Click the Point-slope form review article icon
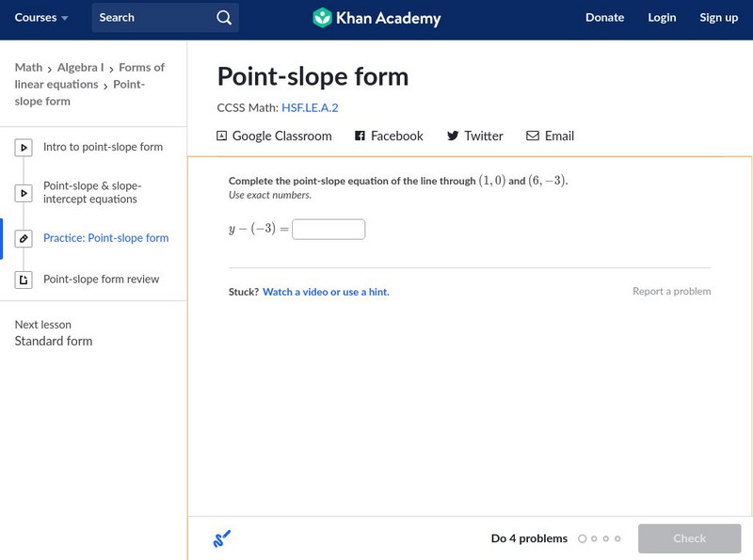The image size is (753, 560). tap(24, 280)
